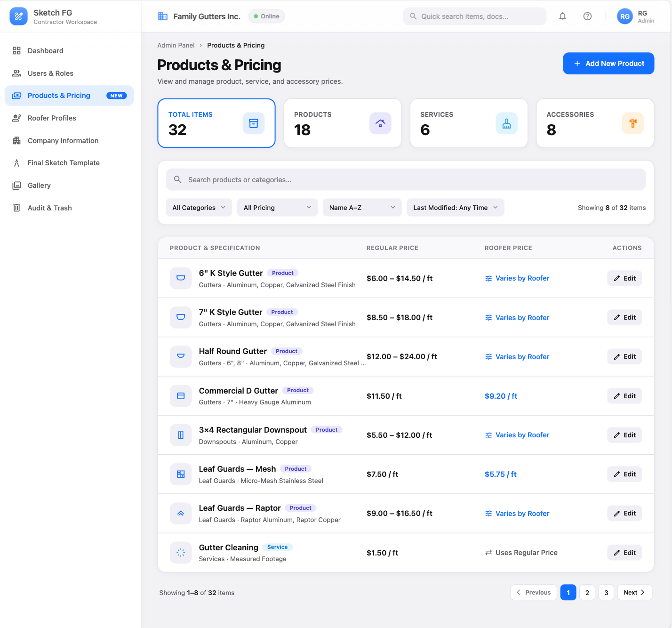672x628 pixels.
Task: Select the Total Items summary card
Action: 216,123
